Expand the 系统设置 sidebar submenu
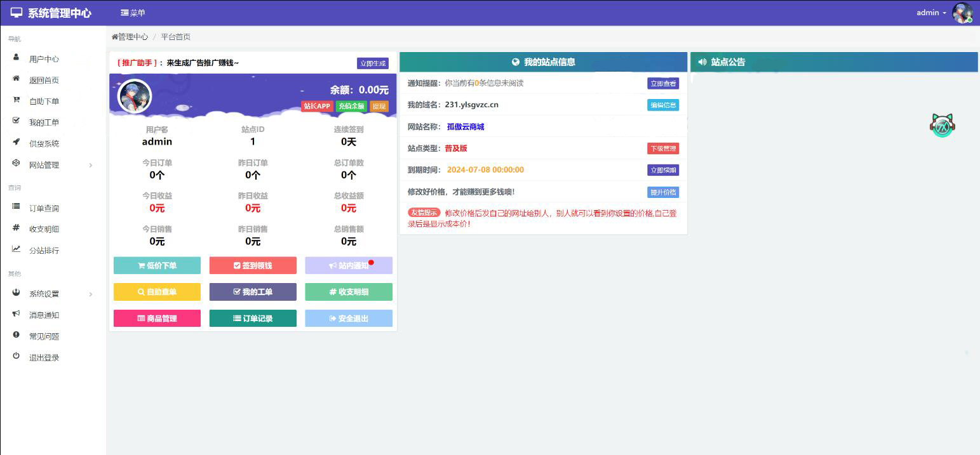 [44, 293]
